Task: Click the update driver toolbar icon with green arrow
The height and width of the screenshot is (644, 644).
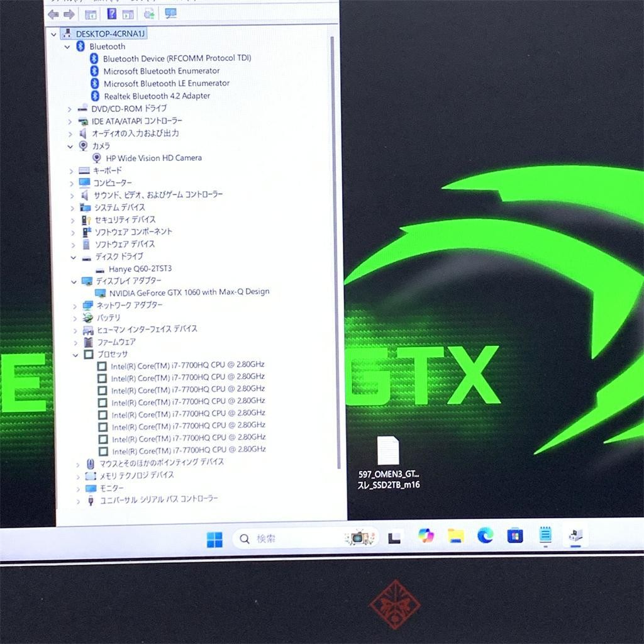Action: tap(149, 14)
